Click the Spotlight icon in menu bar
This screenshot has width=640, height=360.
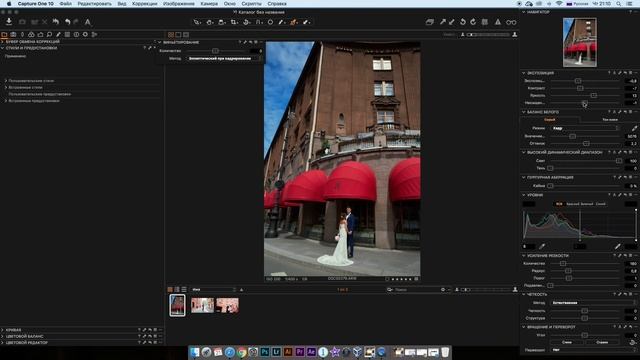[x=619, y=4]
